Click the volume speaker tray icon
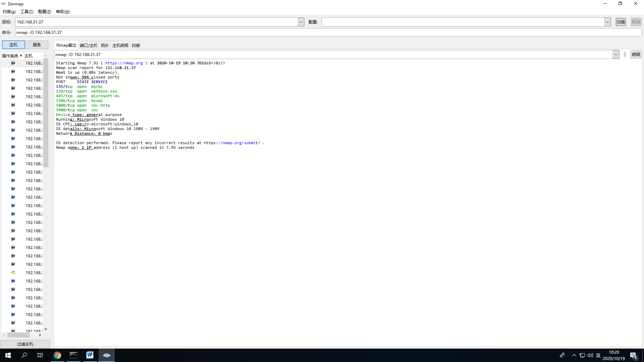This screenshot has height=362, width=644. click(590, 355)
